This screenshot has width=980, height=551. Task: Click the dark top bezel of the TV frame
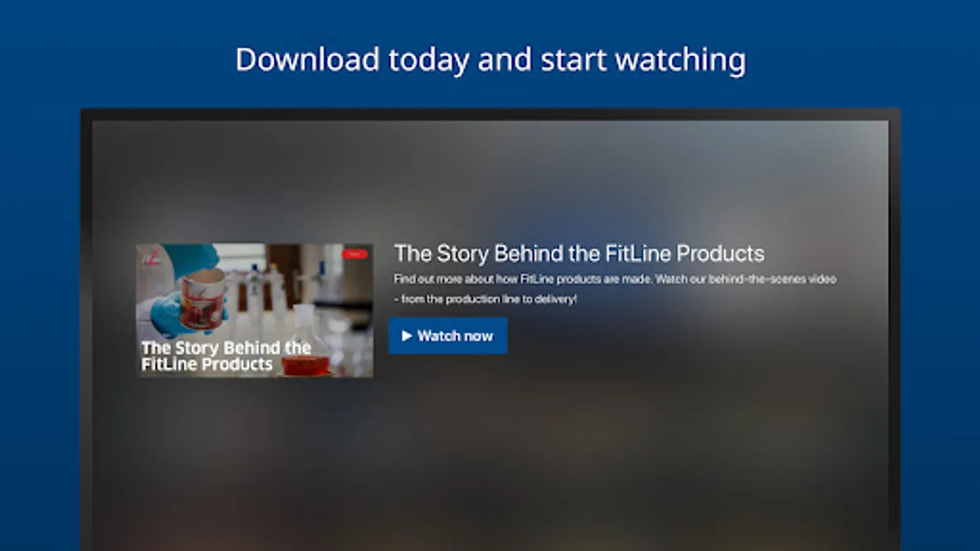[x=490, y=114]
